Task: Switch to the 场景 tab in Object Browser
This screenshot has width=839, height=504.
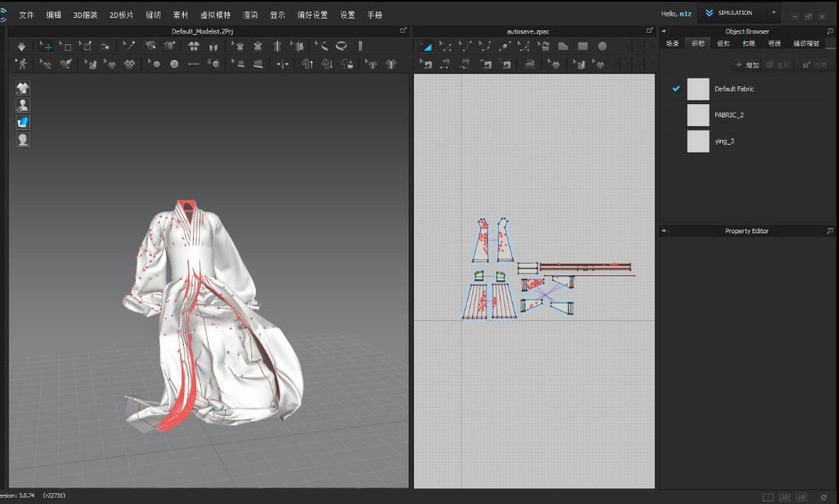Action: tap(672, 44)
